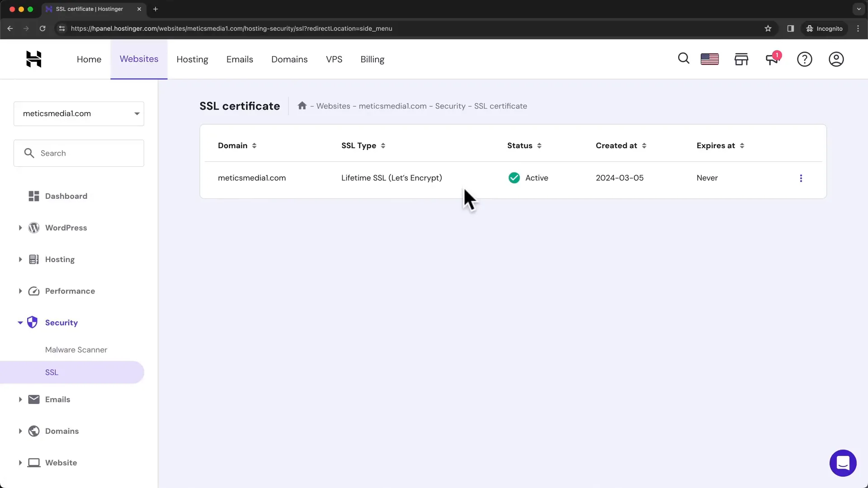
Task: Open a new browser tab
Action: pos(156,9)
